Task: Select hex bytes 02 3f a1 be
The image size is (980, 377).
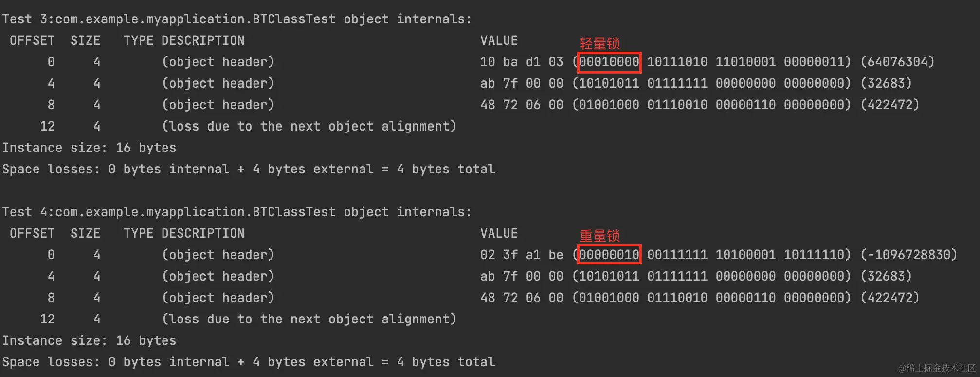Action: (x=521, y=255)
